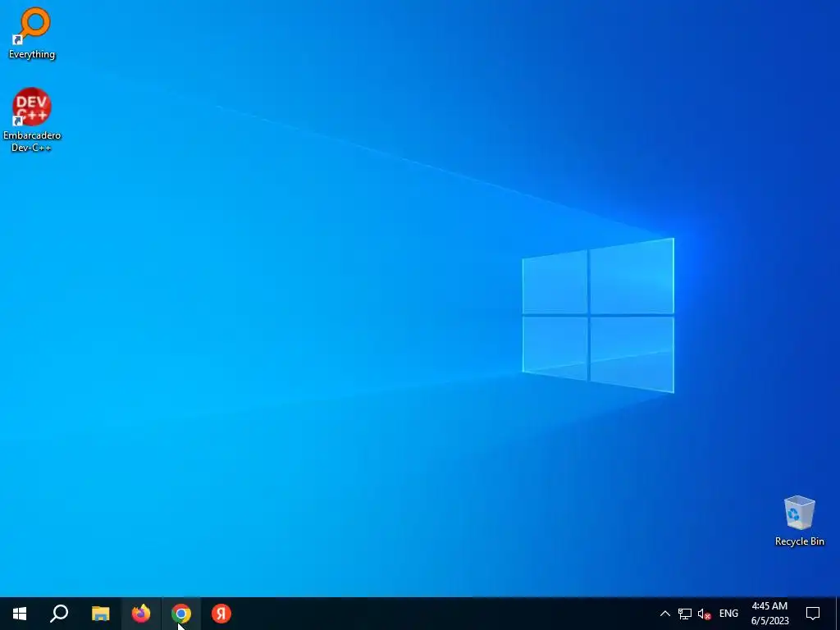This screenshot has height=630, width=840.
Task: Click the Show desktop strip
Action: [838, 614]
